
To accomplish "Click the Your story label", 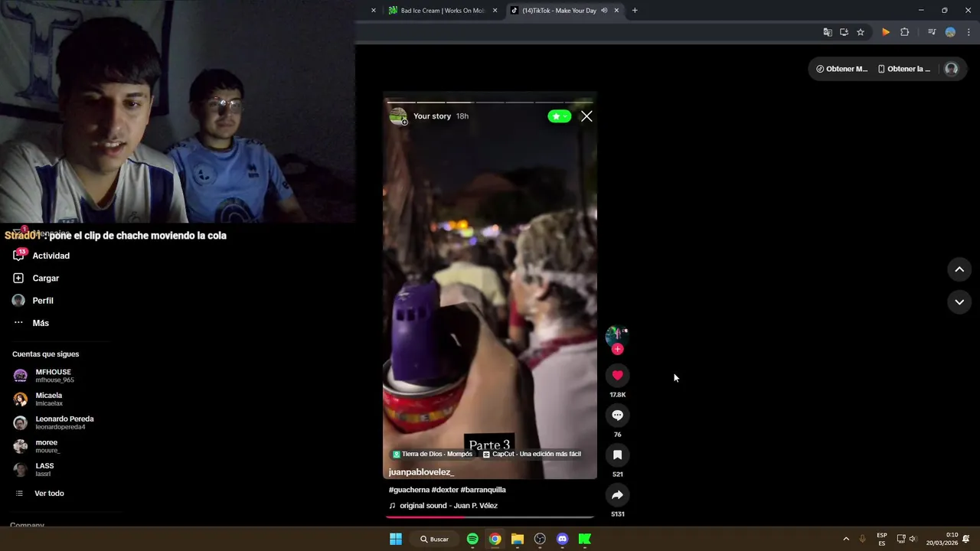I will point(432,116).
